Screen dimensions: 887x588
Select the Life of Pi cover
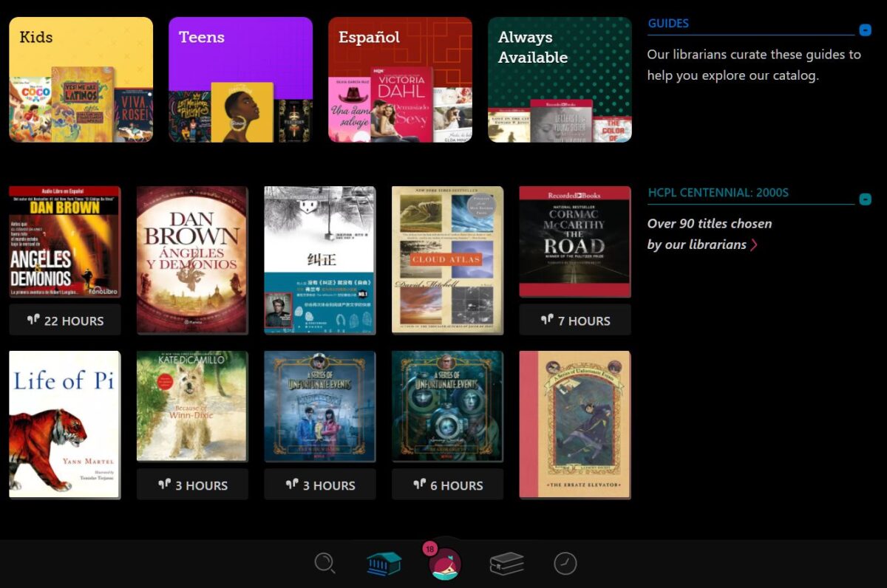64,425
